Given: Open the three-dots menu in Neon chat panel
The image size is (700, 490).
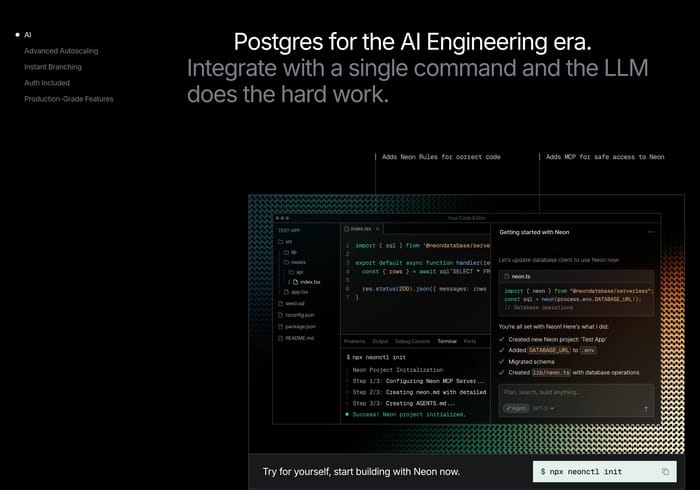Looking at the screenshot, I should pos(651,232).
